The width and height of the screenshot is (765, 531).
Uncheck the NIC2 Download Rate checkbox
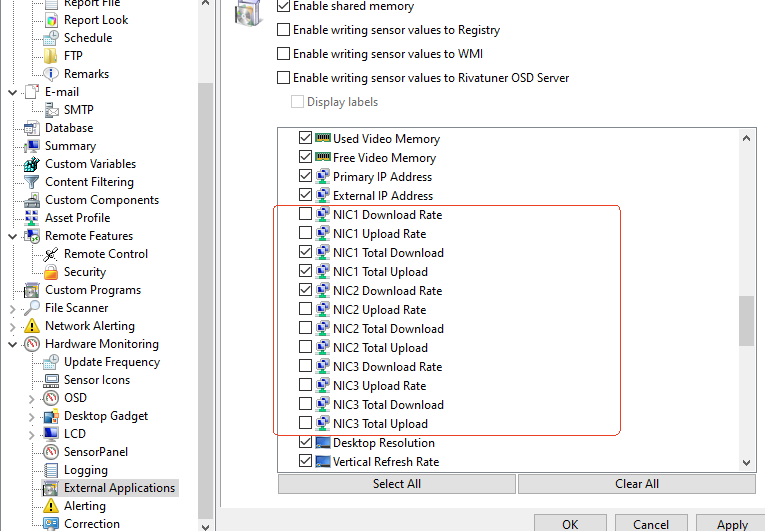pos(306,291)
